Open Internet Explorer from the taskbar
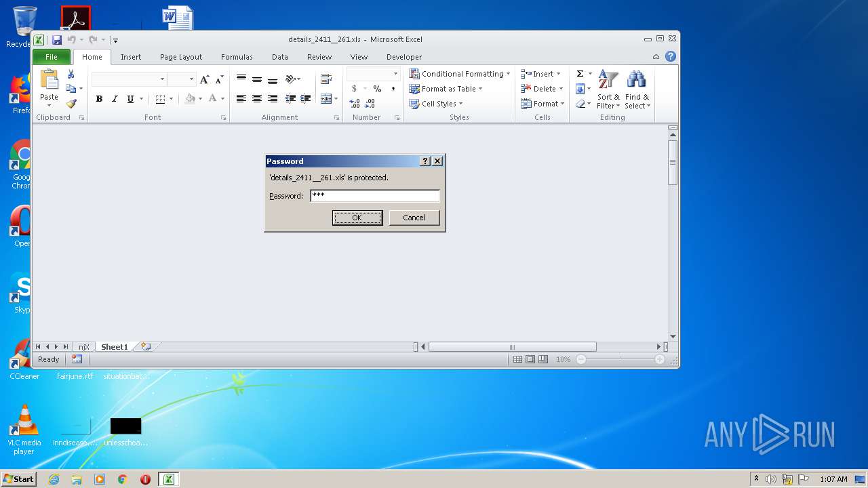Screen dimensions: 868x488 pos(54,479)
